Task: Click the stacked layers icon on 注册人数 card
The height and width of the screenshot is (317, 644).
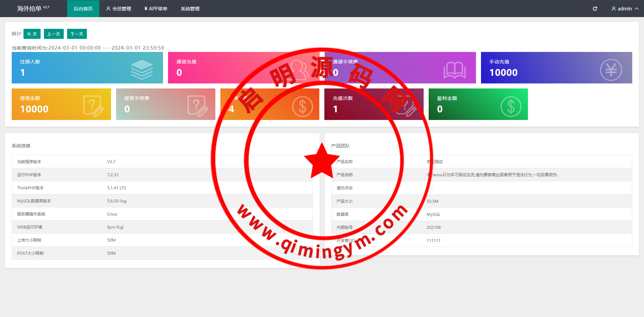Action: tap(142, 69)
